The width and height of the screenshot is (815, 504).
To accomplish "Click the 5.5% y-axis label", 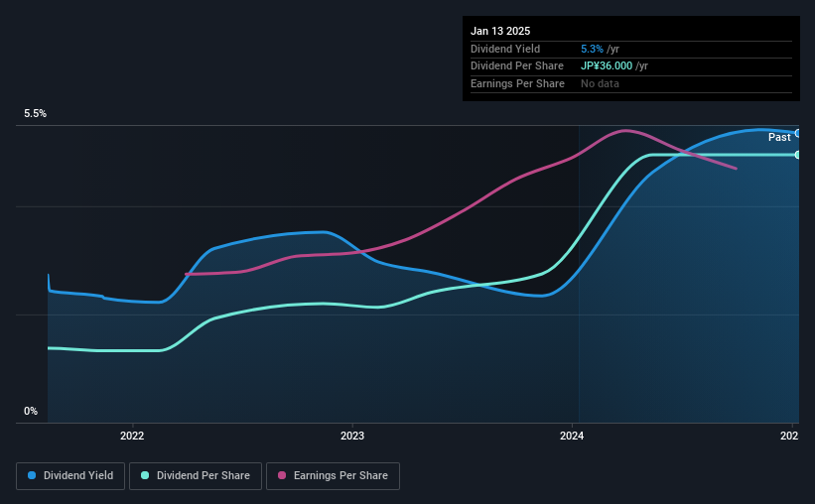I will coord(35,113).
